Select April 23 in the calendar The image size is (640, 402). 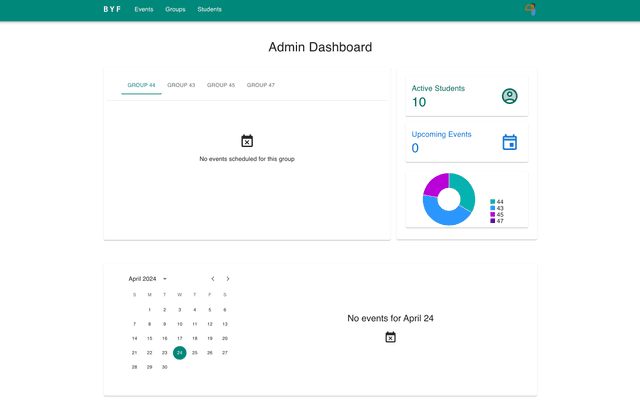(164, 353)
